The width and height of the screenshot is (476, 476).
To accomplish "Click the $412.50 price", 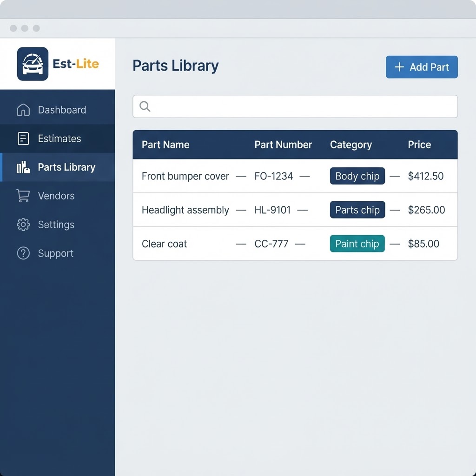I will click(x=426, y=176).
